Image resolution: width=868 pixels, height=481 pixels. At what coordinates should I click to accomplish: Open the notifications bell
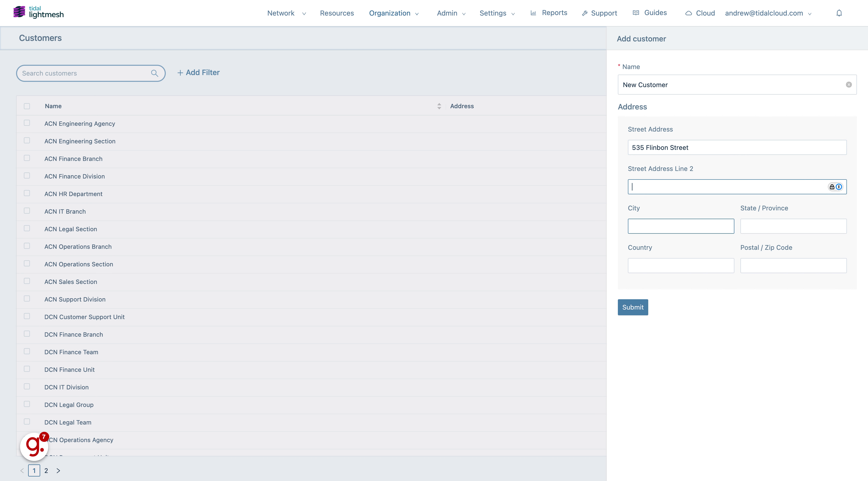tap(839, 13)
